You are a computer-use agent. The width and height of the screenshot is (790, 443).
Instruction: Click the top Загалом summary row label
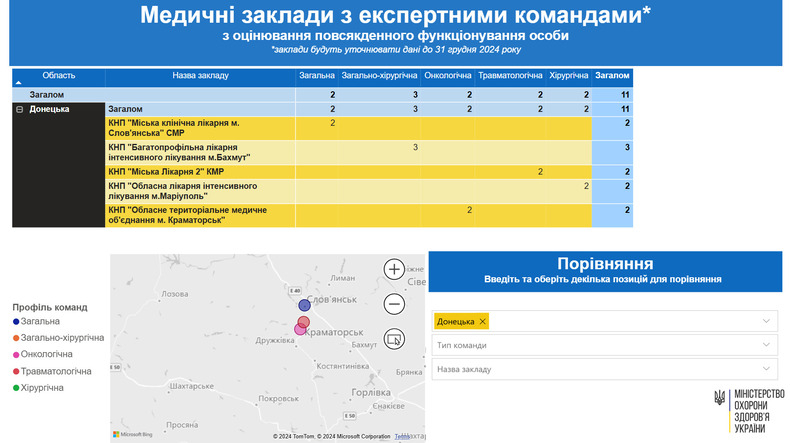point(47,95)
